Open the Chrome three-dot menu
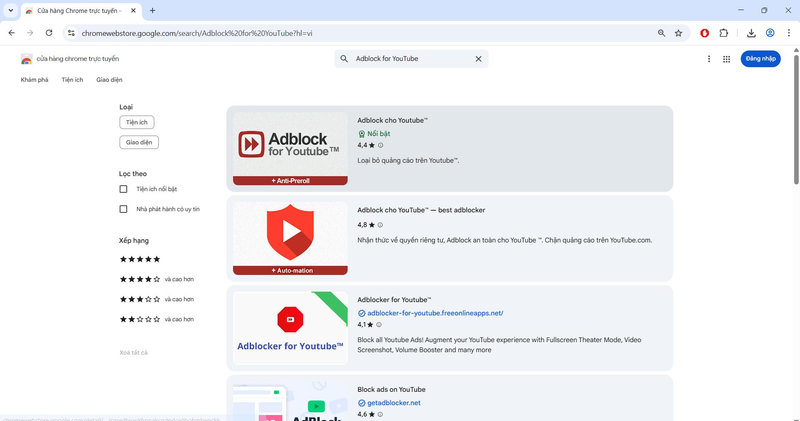This screenshot has height=421, width=800. pos(789,33)
